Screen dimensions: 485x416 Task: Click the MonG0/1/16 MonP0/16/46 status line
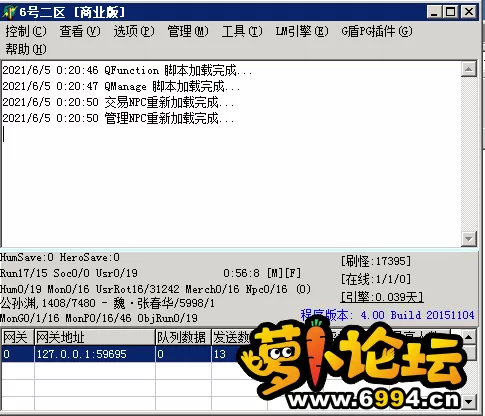pos(99,318)
